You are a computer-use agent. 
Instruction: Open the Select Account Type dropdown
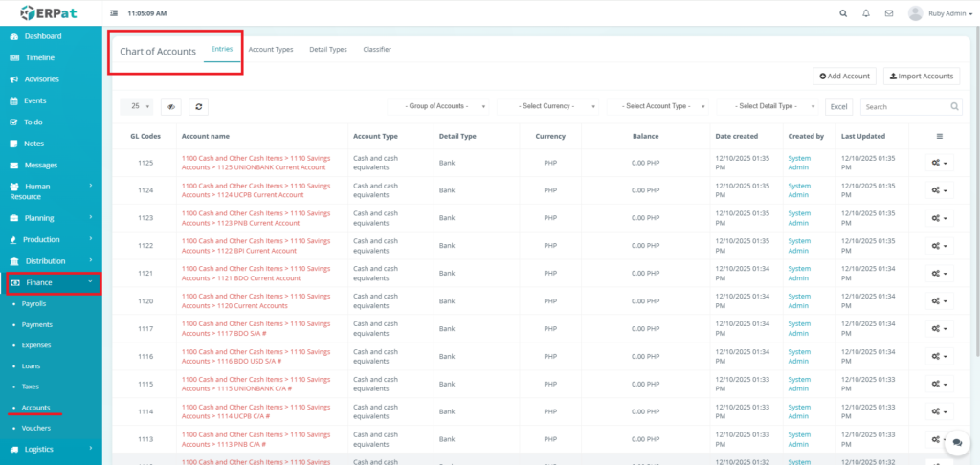[660, 107]
